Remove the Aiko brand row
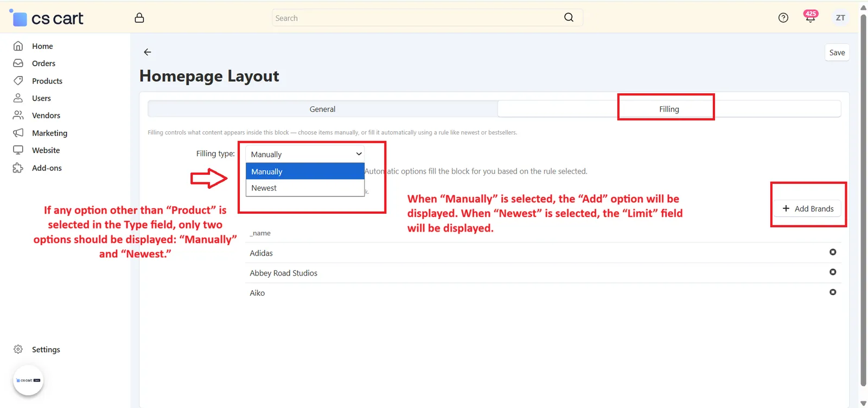The width and height of the screenshot is (868, 408). [833, 292]
